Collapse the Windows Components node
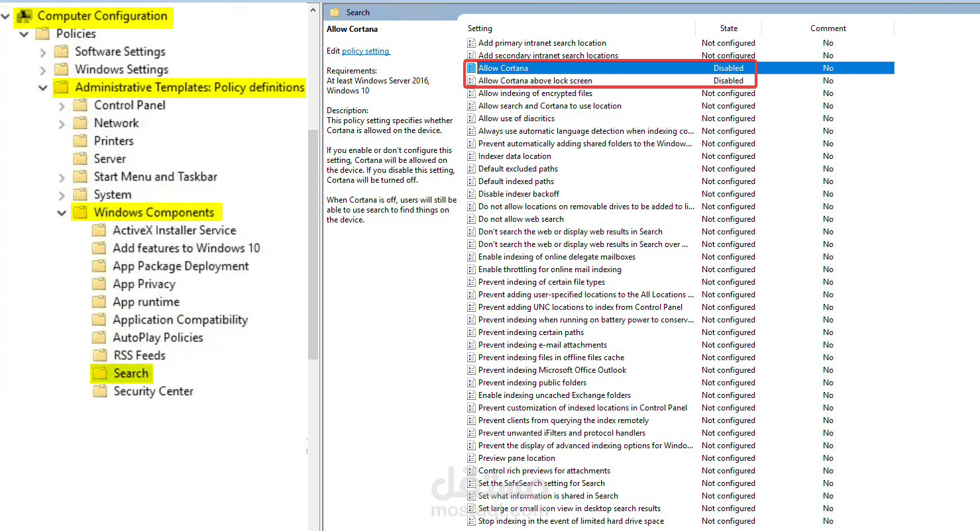The image size is (980, 531). tap(62, 213)
